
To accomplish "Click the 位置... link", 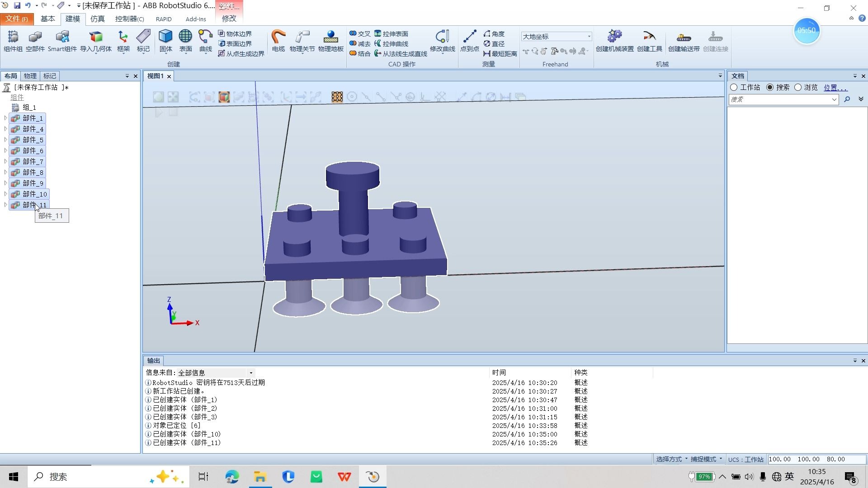I will 835,88.
